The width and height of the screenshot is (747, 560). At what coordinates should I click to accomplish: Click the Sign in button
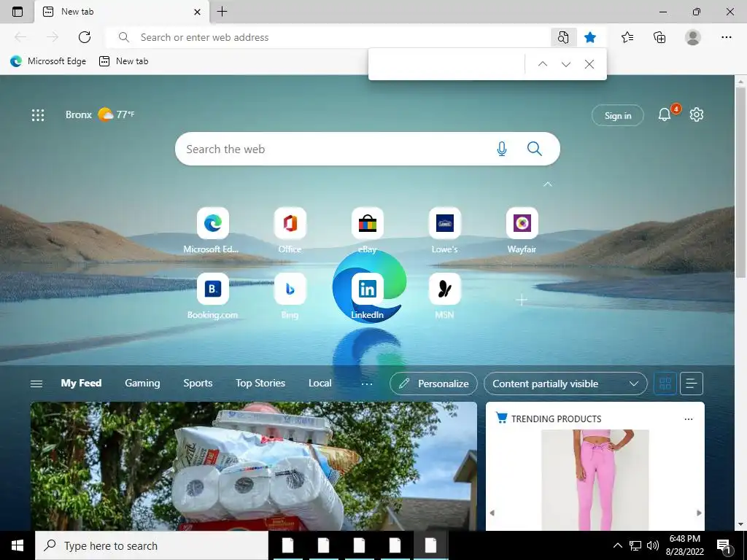[x=617, y=115]
